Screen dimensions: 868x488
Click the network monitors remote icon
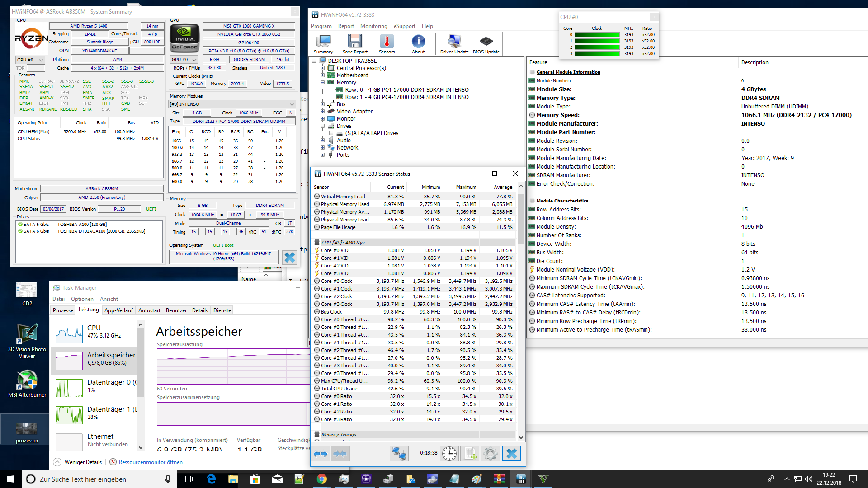(399, 454)
